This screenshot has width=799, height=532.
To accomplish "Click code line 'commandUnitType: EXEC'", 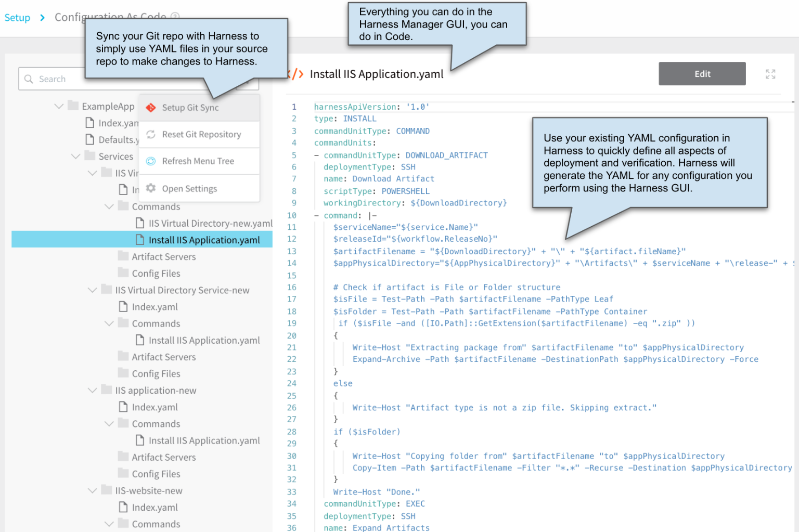I will click(x=374, y=503).
